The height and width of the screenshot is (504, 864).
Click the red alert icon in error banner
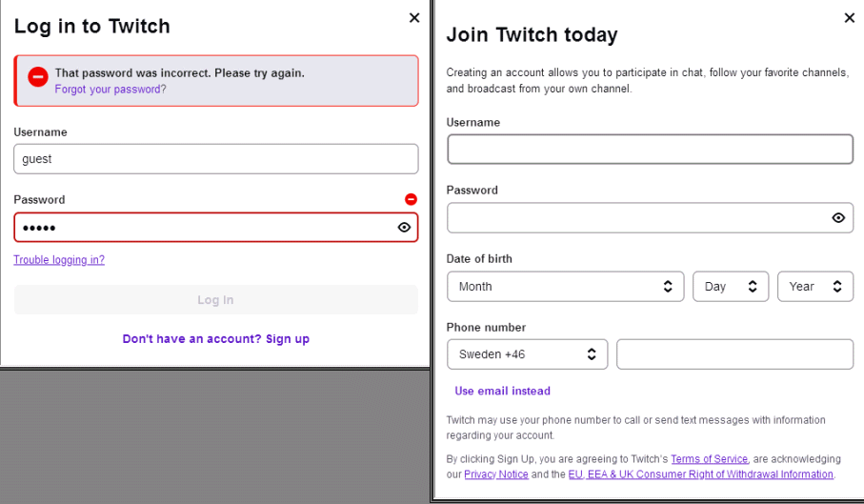[38, 77]
